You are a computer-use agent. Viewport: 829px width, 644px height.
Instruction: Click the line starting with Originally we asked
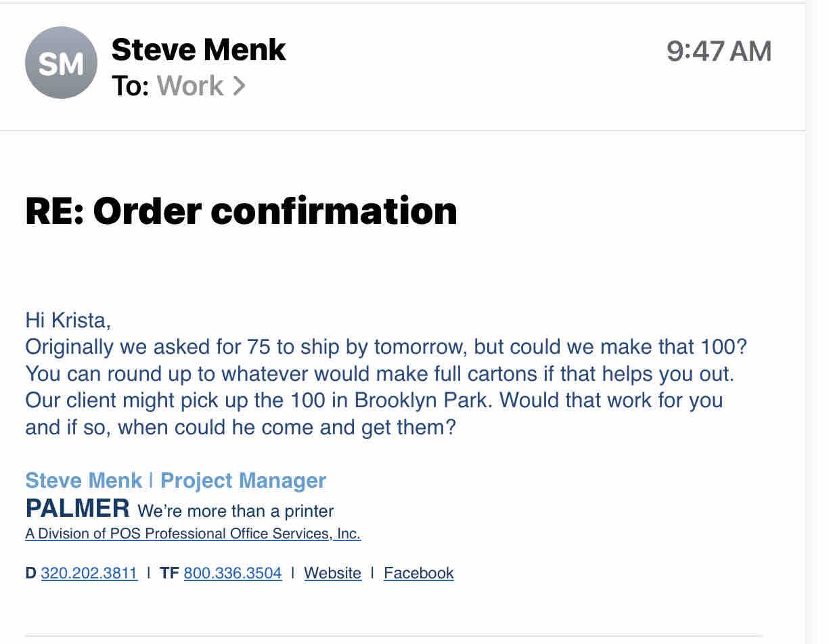point(386,347)
